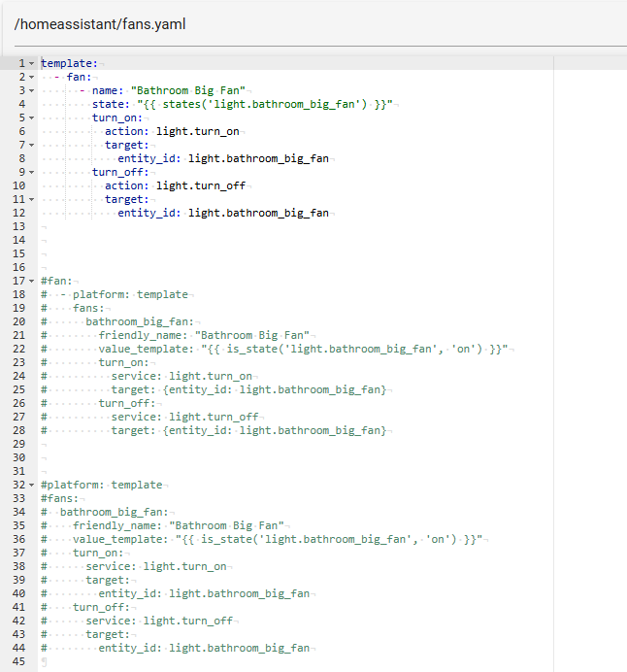Click '#fans:' on line 33

tap(59, 498)
